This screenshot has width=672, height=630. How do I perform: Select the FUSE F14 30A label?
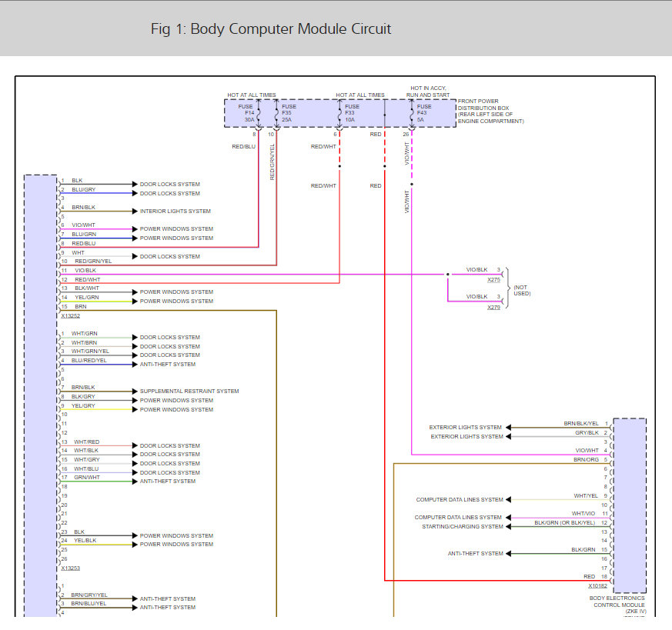[x=246, y=113]
